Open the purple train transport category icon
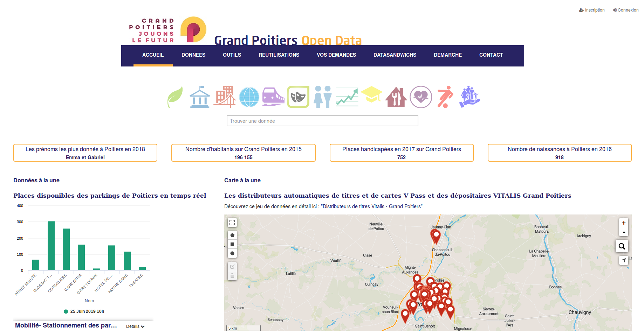The width and height of the screenshot is (644, 331). coord(273,97)
